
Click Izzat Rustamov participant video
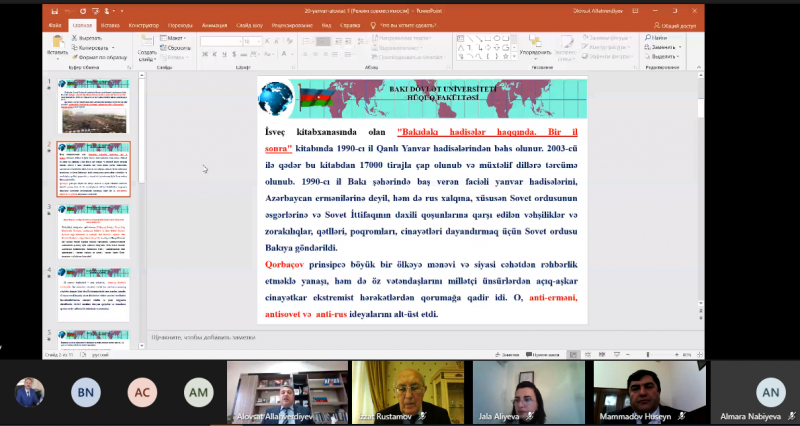[x=408, y=392]
